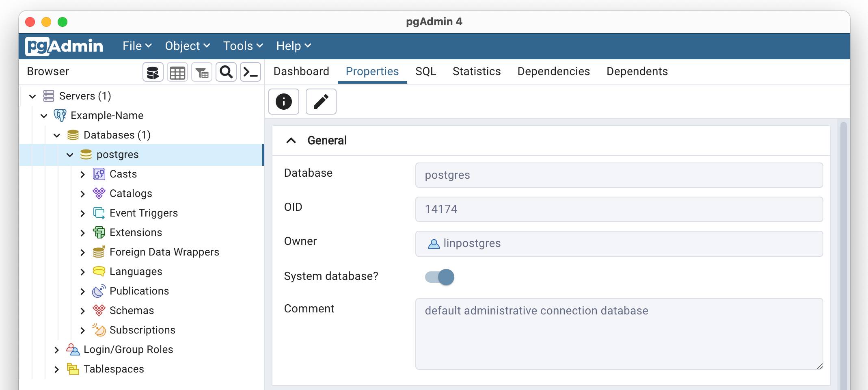Screen dimensions: 868x390
Task: Collapse the General properties section
Action: [x=290, y=140]
